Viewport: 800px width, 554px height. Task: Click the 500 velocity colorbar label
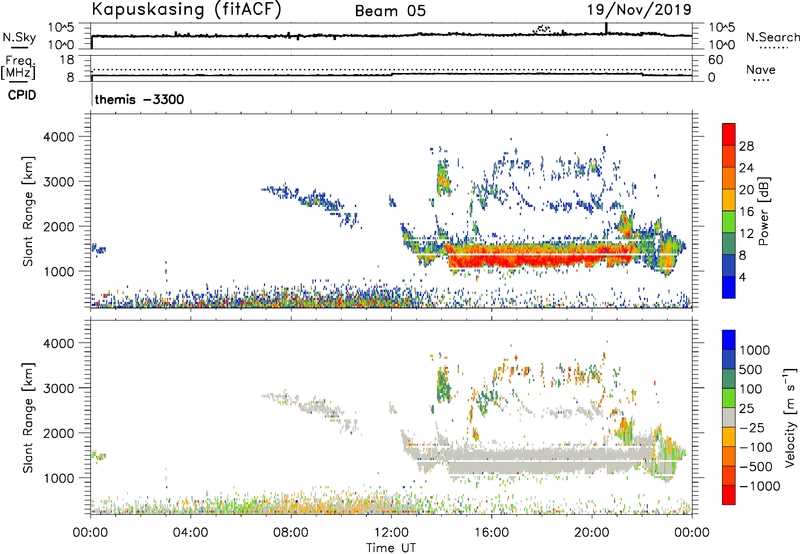[x=751, y=369]
